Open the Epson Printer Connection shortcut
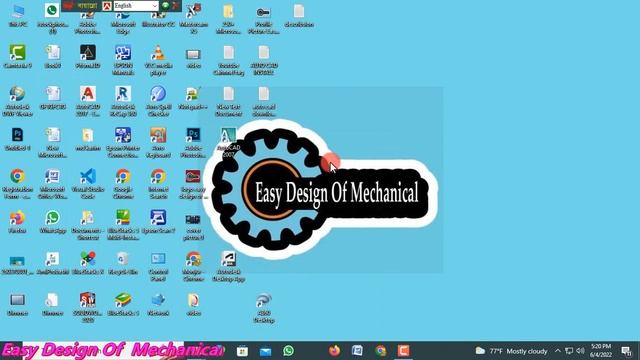 click(123, 142)
